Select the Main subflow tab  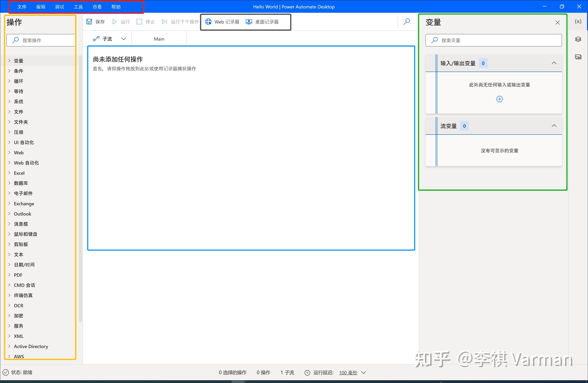(159, 39)
